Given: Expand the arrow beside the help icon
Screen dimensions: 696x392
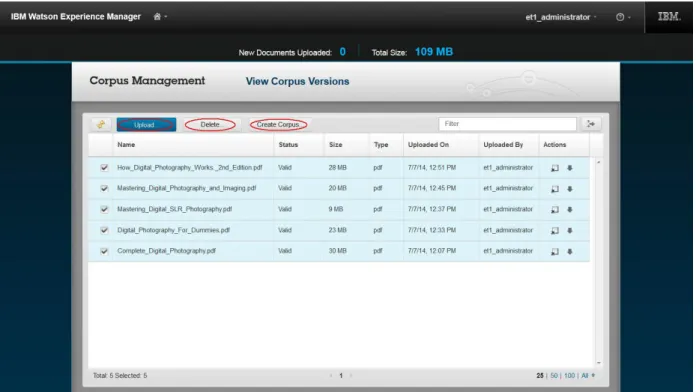Looking at the screenshot, I should coord(629,17).
